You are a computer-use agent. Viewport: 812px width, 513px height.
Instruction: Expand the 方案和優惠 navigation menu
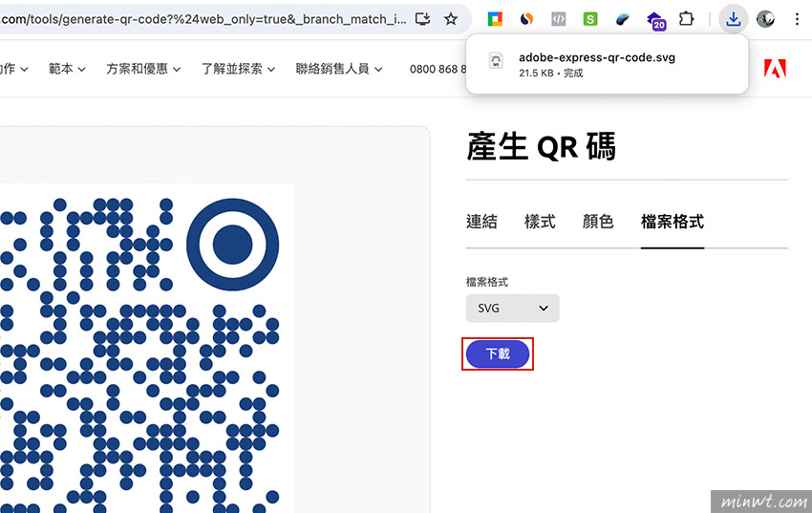pos(143,69)
